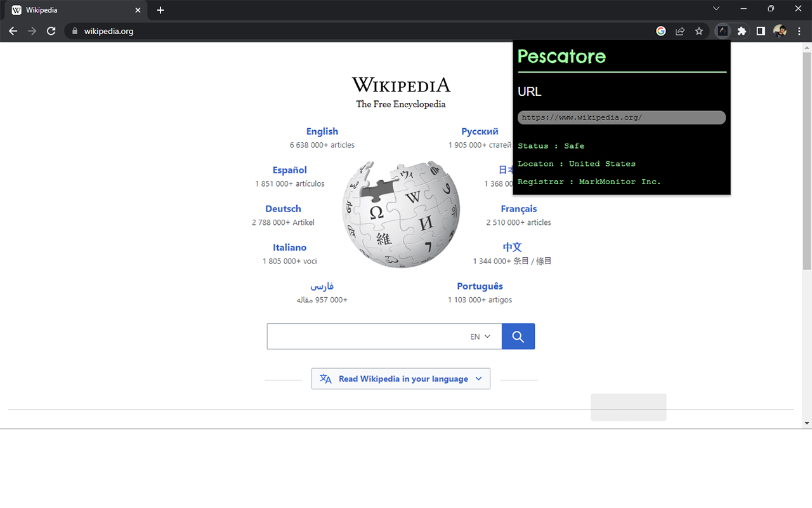Open the Русский Wikipedia link
Image resolution: width=812 pixels, height=508 pixels.
point(480,131)
